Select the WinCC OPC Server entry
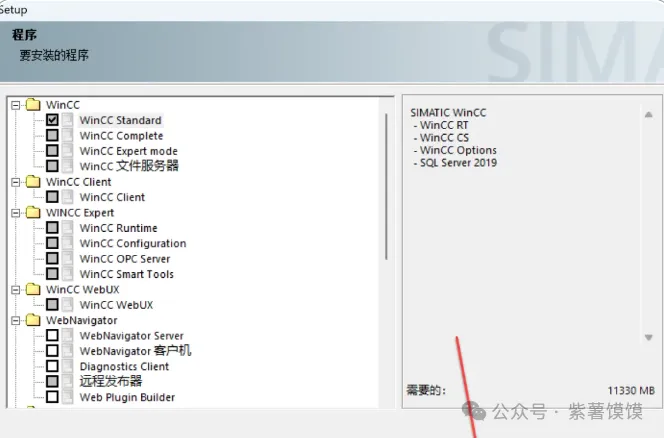Viewport: 664px width, 438px height. pyautogui.click(x=125, y=259)
